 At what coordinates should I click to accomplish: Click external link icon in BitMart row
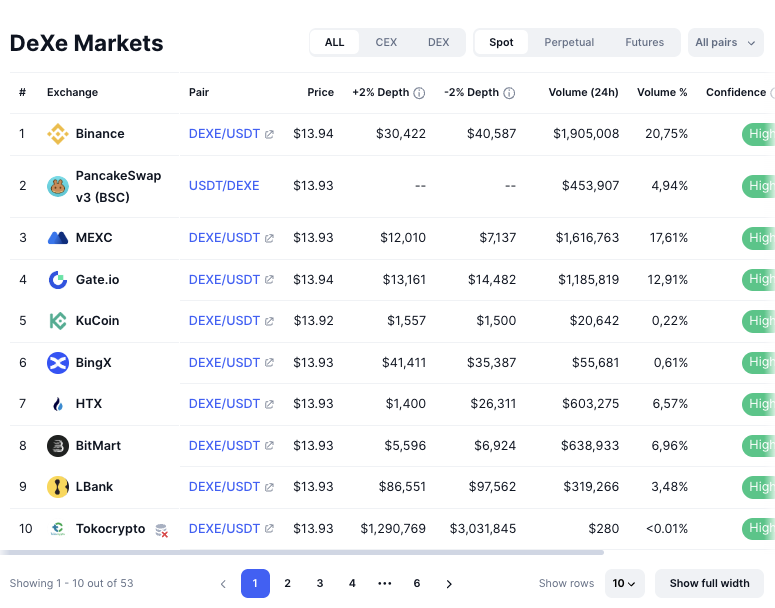point(269,446)
